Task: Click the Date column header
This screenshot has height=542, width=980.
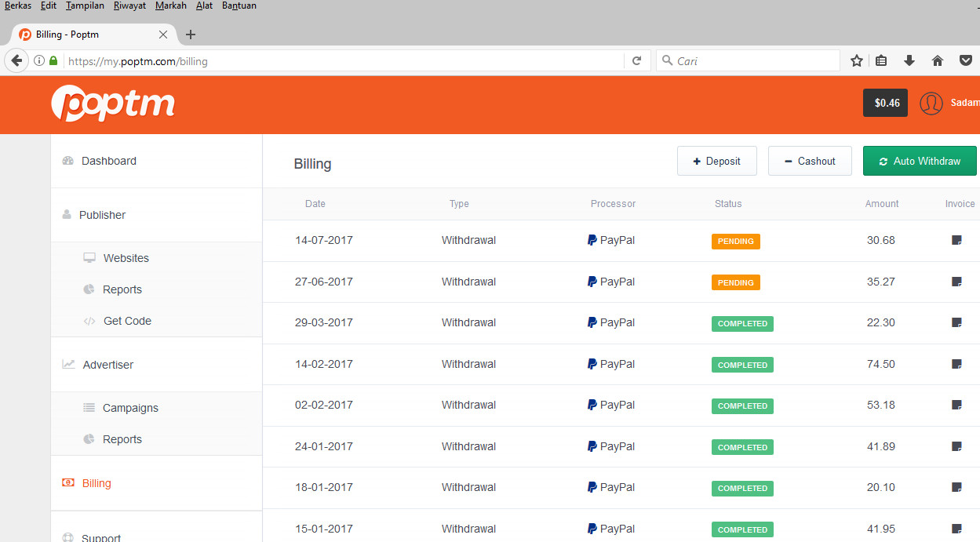Action: coord(315,203)
